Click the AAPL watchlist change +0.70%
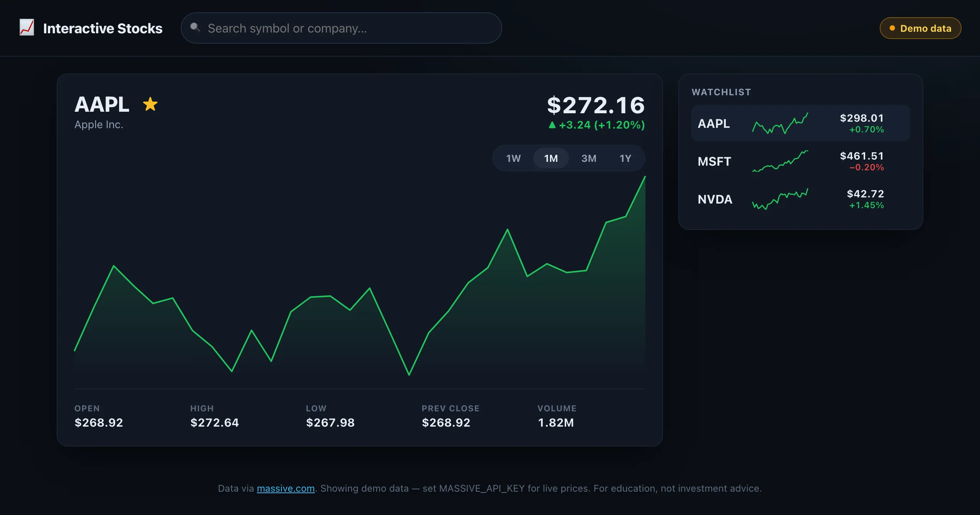980x515 pixels. pyautogui.click(x=866, y=129)
